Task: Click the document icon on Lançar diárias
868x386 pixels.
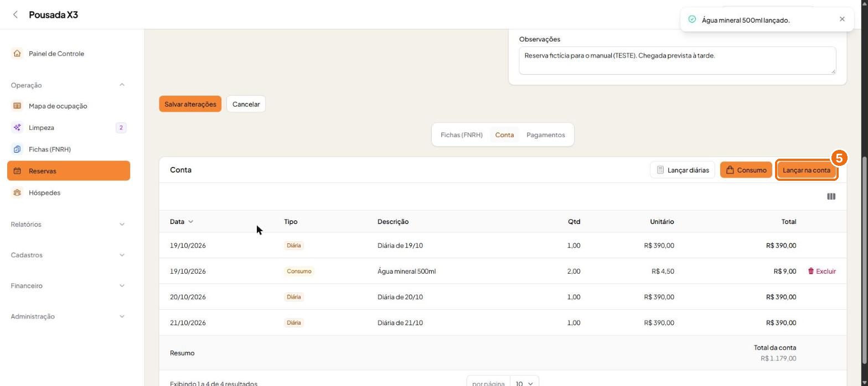Action: (660, 170)
